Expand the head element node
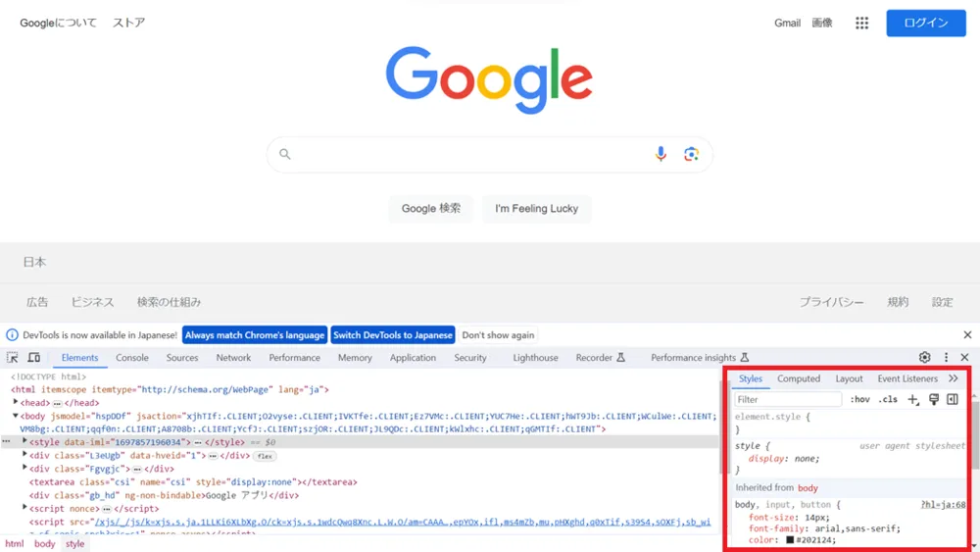980x552 pixels. click(x=16, y=402)
